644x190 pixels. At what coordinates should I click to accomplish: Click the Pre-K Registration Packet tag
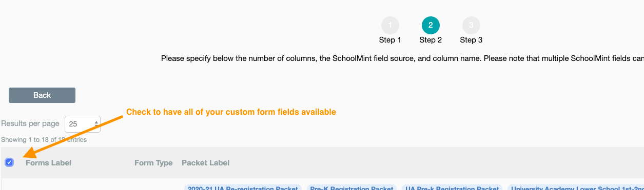click(x=352, y=187)
